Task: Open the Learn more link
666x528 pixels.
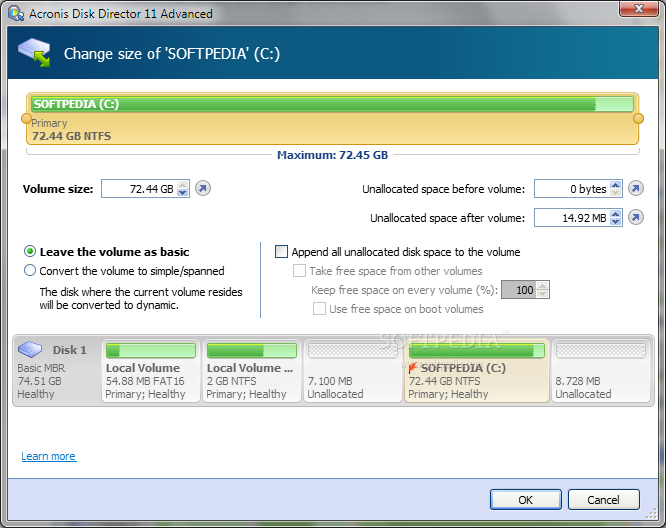Action: click(49, 456)
